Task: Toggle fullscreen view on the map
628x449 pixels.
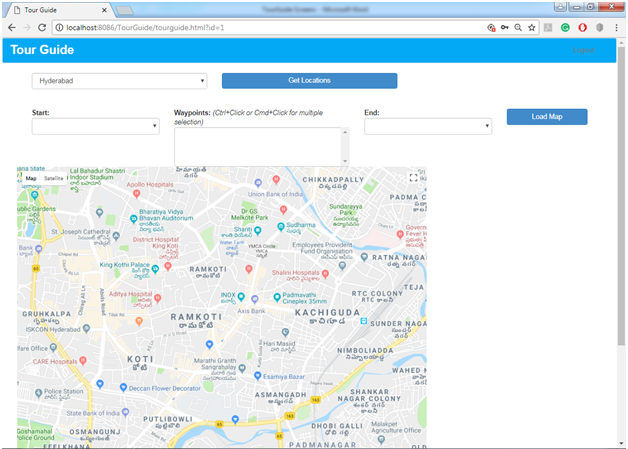Action: tap(414, 178)
